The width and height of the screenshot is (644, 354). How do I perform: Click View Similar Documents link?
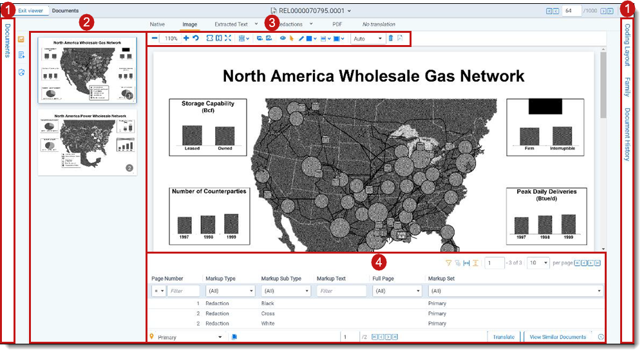tap(558, 337)
